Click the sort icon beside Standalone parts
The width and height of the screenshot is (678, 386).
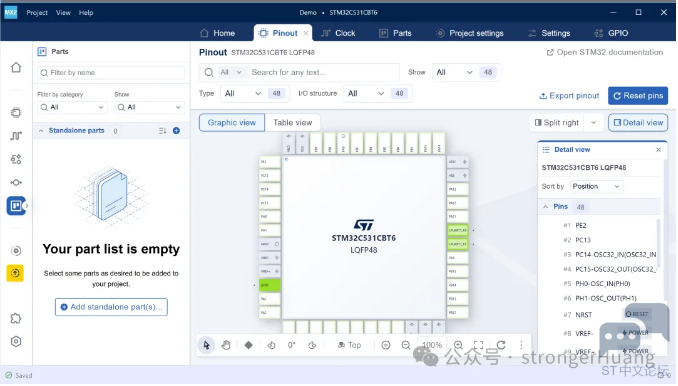(163, 131)
